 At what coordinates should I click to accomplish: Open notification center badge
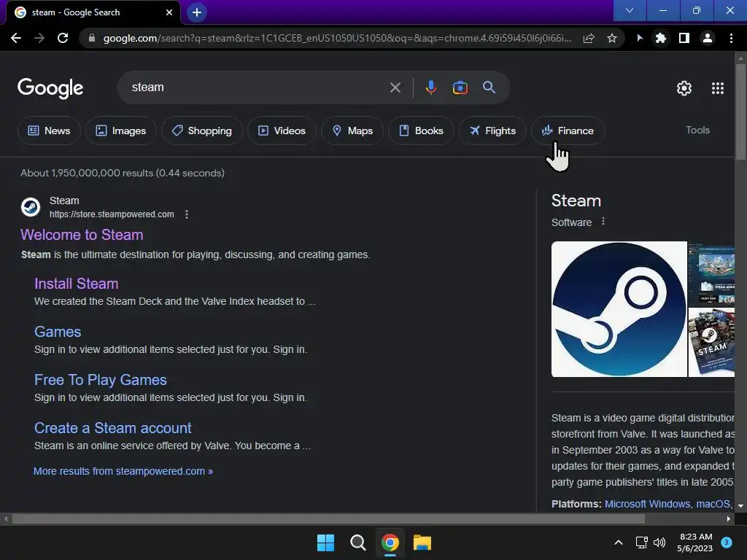click(x=727, y=542)
